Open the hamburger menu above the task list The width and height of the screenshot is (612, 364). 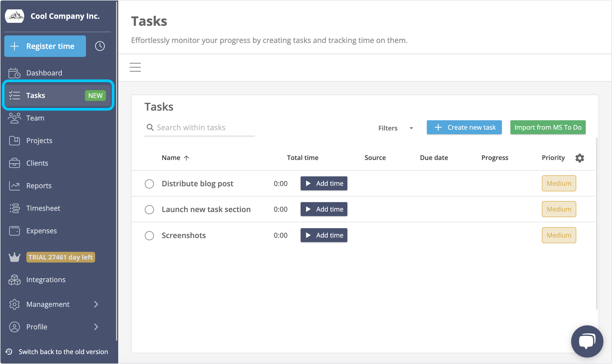pos(135,67)
